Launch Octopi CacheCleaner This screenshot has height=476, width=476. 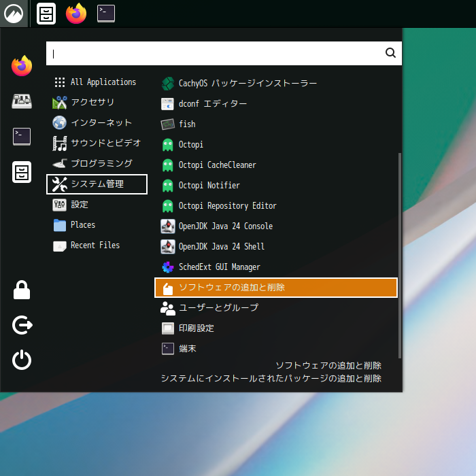pyautogui.click(x=217, y=165)
